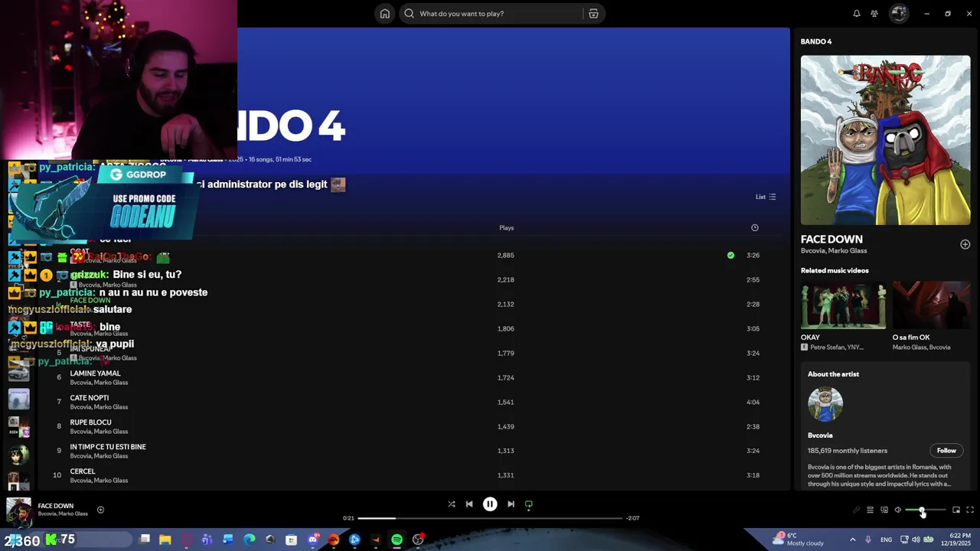This screenshot has width=980, height=551.
Task: Open the Bvcovia artist name link
Action: (x=820, y=435)
